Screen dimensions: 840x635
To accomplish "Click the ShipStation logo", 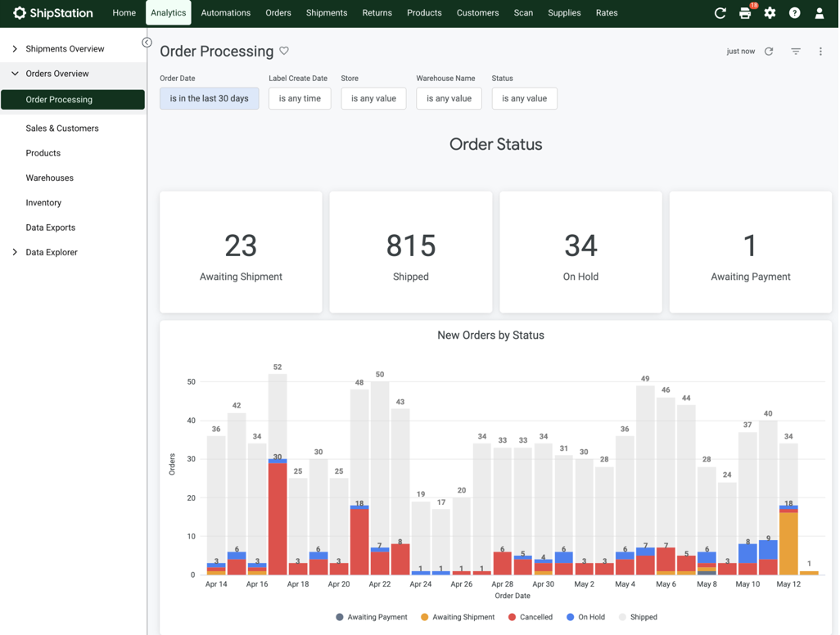I will click(53, 13).
